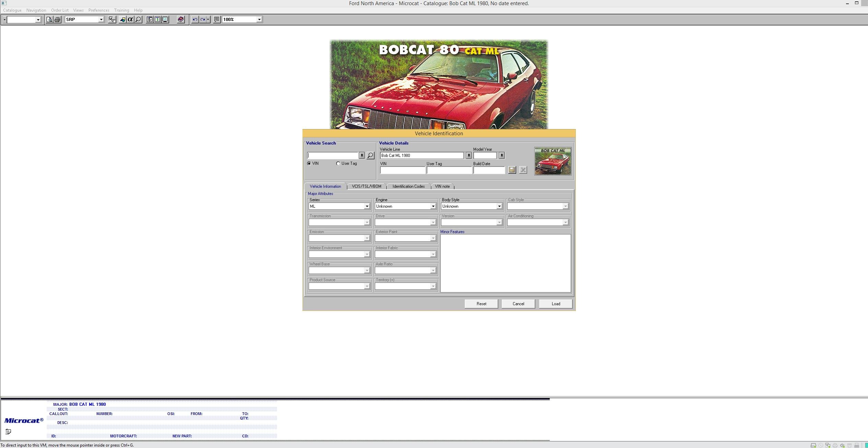Viewport: 868px width, 448px height.
Task: Click the printer status bar icon
Action: pyautogui.click(x=835, y=445)
